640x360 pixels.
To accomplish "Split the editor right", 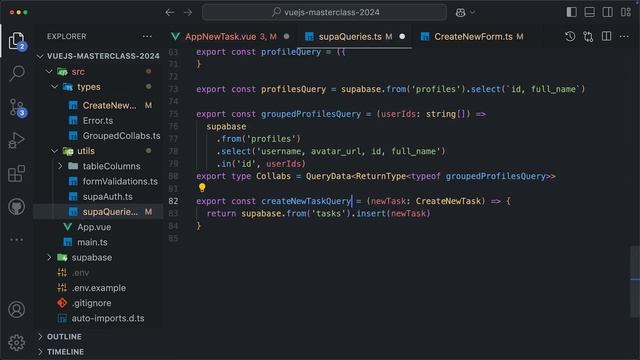I will pos(607,37).
